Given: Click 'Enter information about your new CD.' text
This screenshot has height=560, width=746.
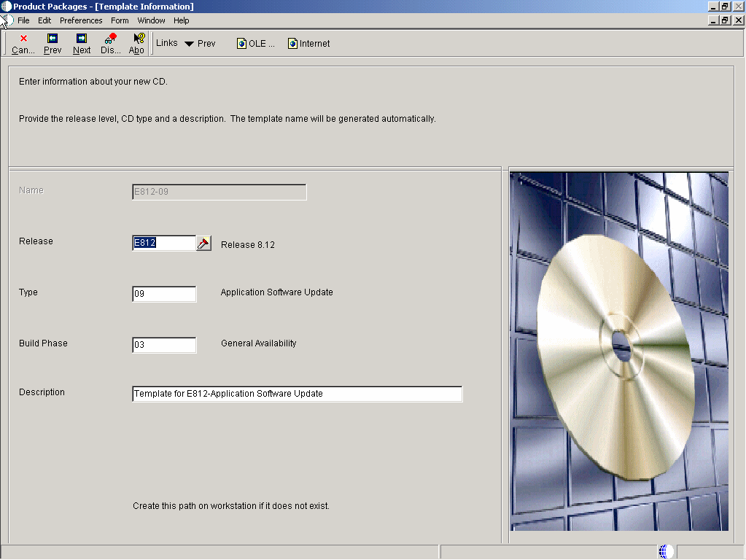Looking at the screenshot, I should [93, 82].
